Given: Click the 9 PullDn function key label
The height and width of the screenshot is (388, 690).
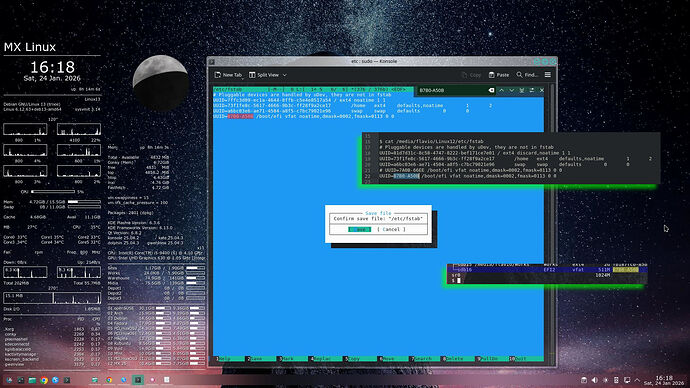Looking at the screenshot, I should (x=486, y=359).
